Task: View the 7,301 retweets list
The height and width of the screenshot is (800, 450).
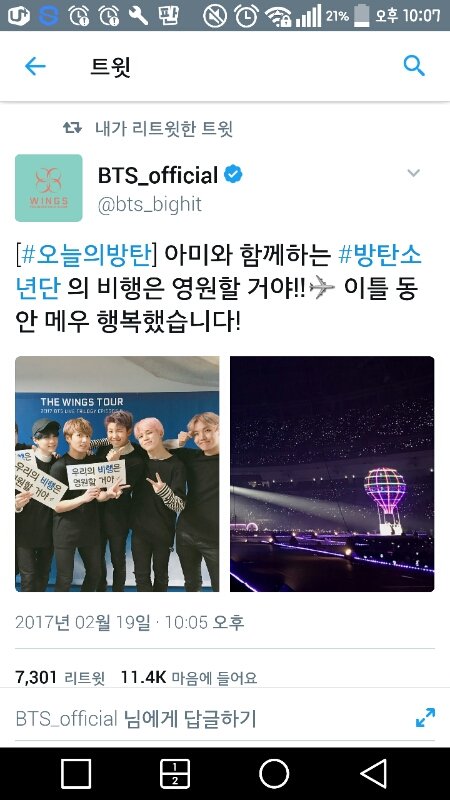Action: click(60, 677)
